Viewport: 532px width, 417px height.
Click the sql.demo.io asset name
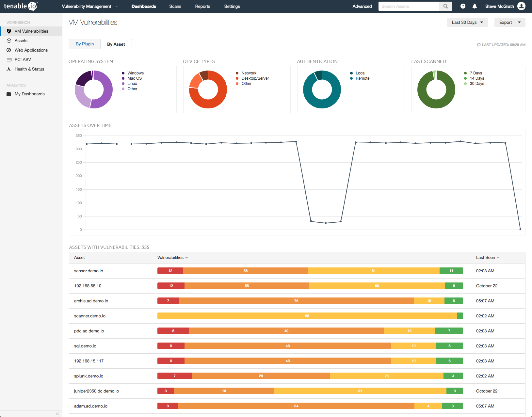point(85,346)
